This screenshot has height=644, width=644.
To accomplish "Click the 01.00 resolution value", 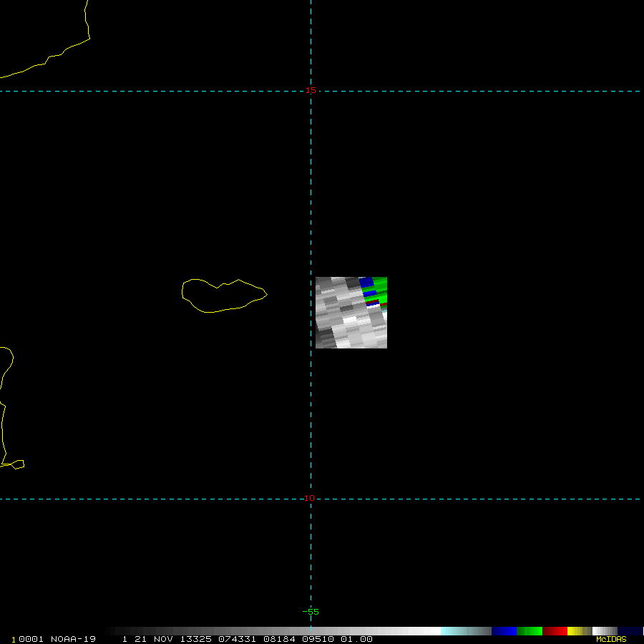I will [356, 639].
